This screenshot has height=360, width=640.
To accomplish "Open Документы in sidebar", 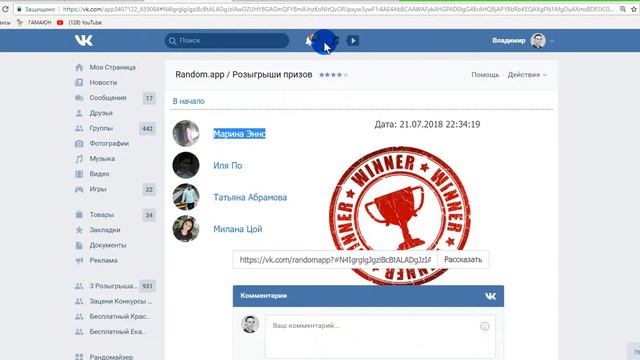I will pyautogui.click(x=108, y=245).
